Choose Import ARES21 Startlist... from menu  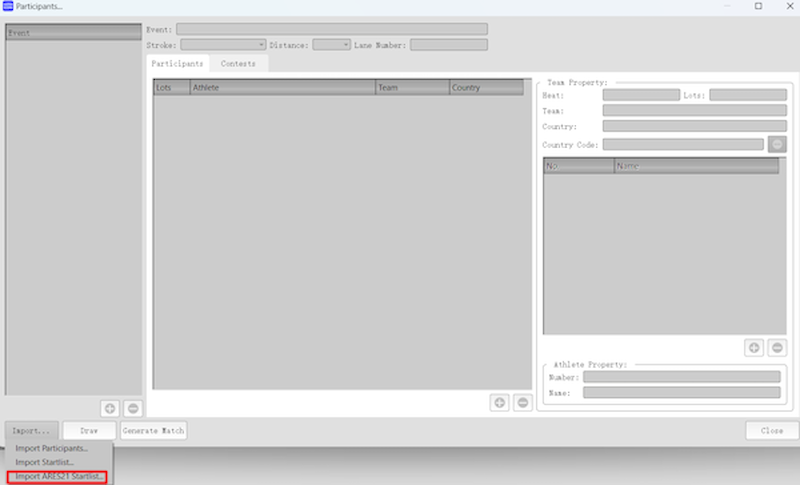point(59,476)
